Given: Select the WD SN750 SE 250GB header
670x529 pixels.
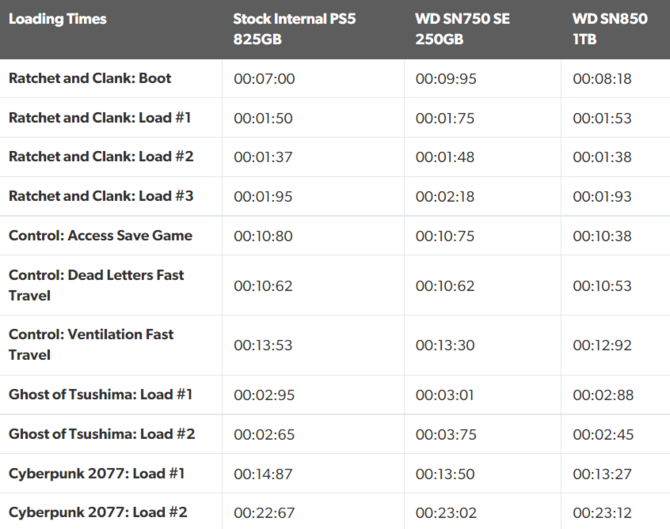Looking at the screenshot, I should point(463,29).
